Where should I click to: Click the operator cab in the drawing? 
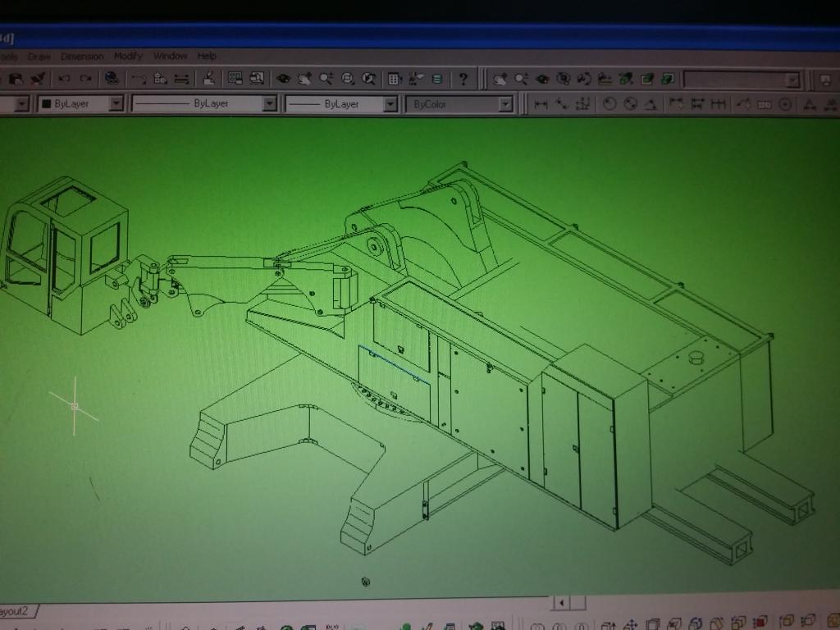pos(64,254)
